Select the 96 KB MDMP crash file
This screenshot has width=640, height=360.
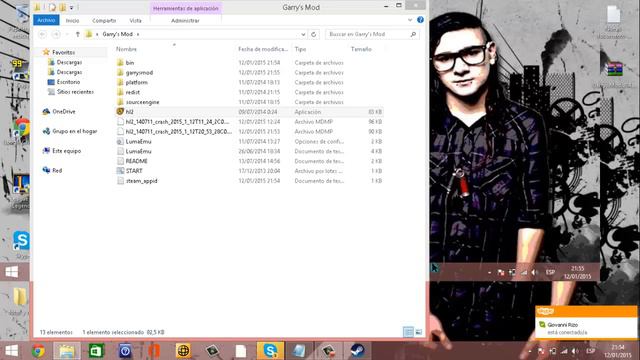[250, 122]
